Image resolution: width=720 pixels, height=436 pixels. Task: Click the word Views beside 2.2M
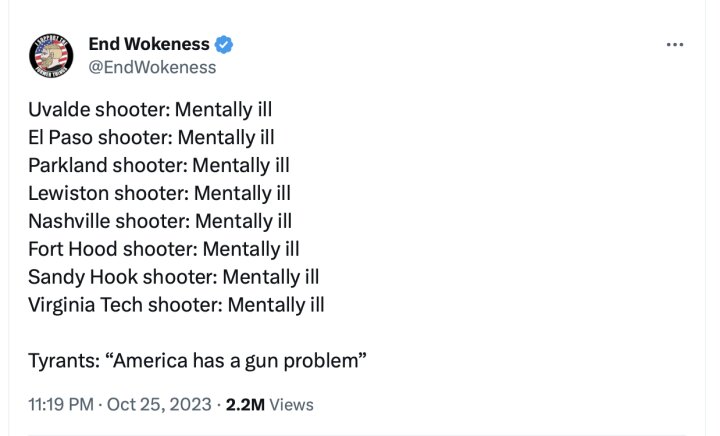pos(292,405)
